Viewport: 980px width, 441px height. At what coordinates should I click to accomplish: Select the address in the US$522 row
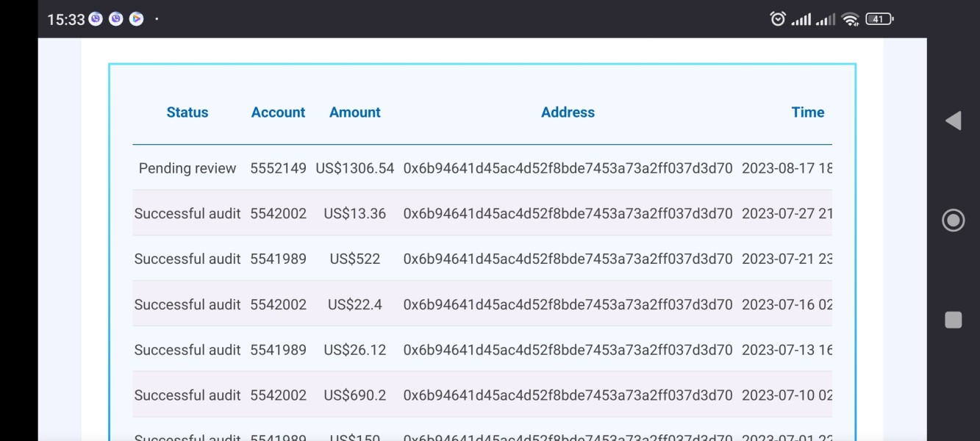pyautogui.click(x=568, y=259)
